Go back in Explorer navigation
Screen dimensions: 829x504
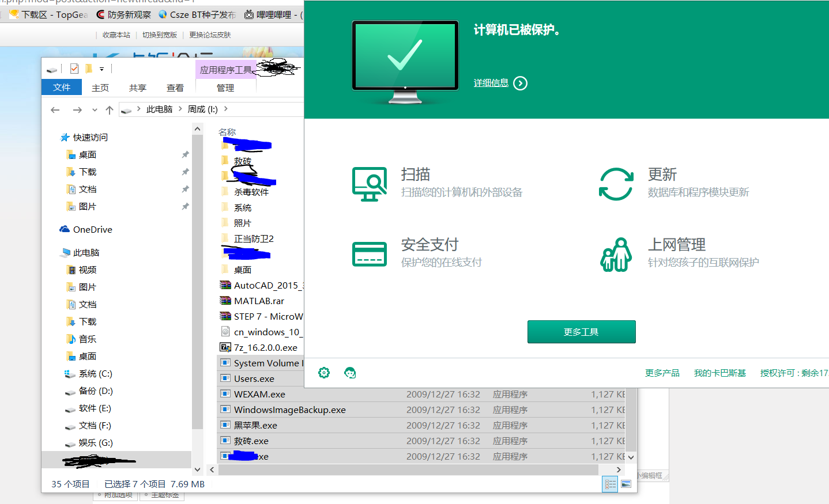55,109
